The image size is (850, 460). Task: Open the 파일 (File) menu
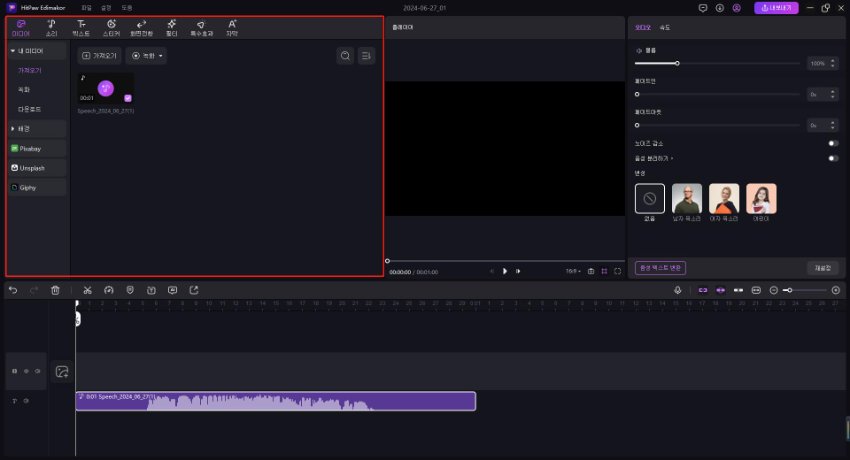click(86, 7)
